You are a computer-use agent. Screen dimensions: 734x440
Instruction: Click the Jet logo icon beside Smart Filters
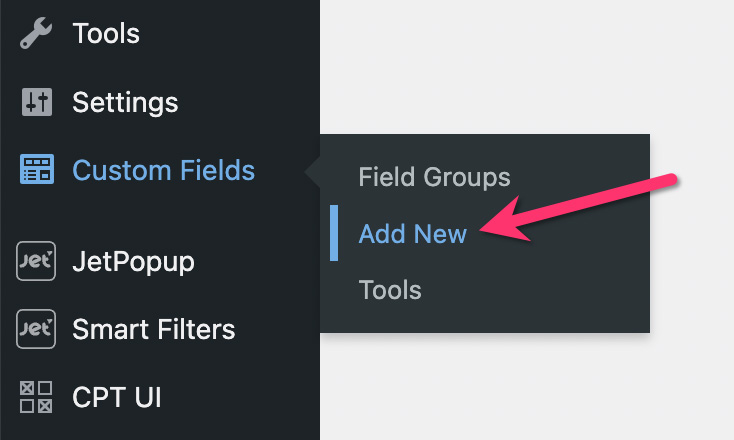pyautogui.click(x=36, y=329)
